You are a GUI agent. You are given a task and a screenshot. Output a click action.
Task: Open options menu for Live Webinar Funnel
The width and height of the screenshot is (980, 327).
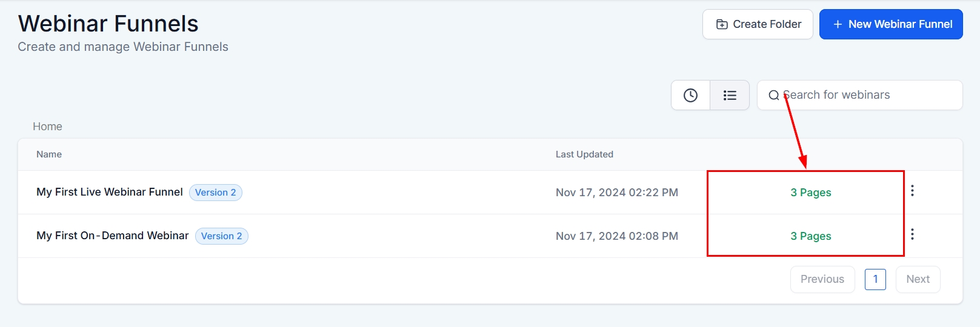(912, 191)
